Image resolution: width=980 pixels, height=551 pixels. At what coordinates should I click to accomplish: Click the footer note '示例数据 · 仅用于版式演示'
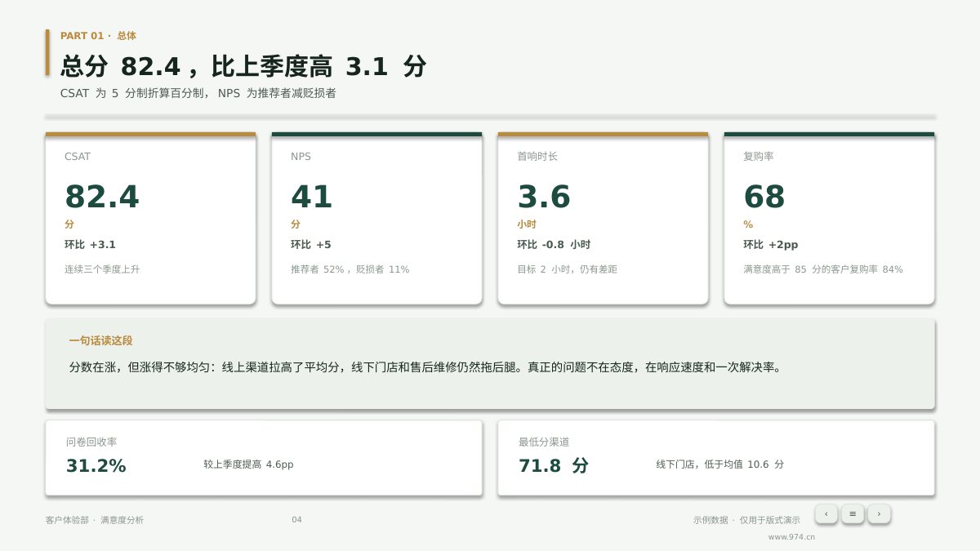(746, 519)
